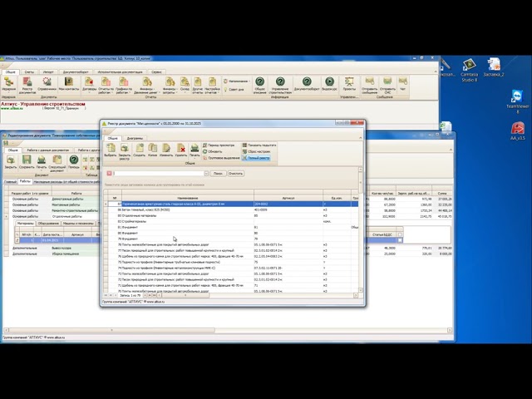The width and height of the screenshot is (532, 399).
Task: Click the Создать document icon
Action: click(138, 149)
